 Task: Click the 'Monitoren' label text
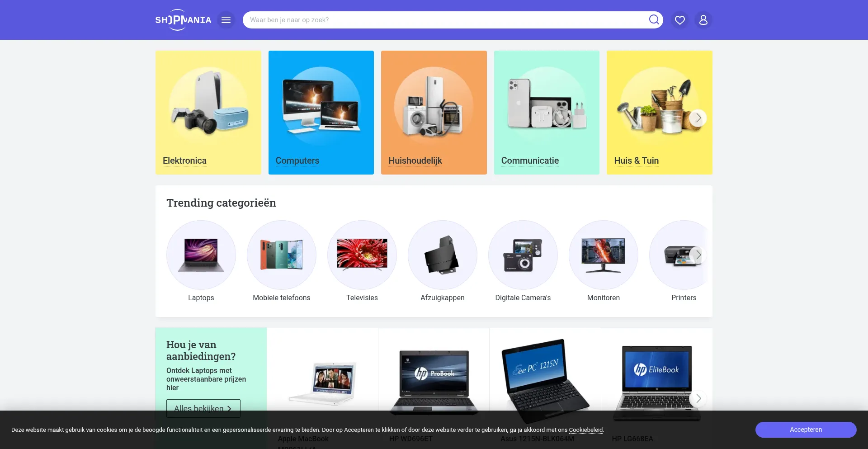coord(604,298)
